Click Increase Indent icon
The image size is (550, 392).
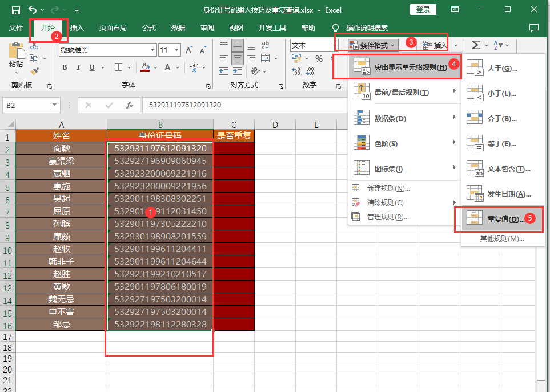(x=238, y=71)
